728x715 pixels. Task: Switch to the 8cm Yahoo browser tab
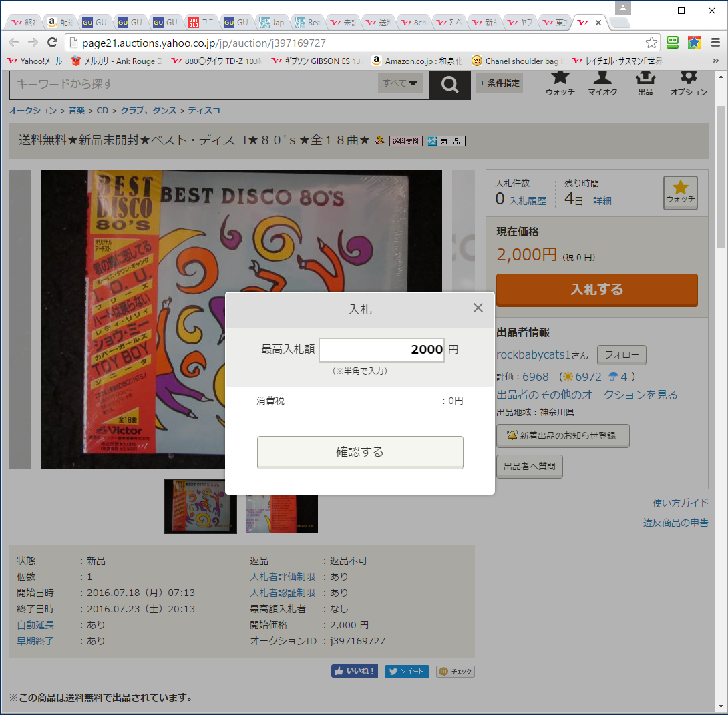point(413,22)
